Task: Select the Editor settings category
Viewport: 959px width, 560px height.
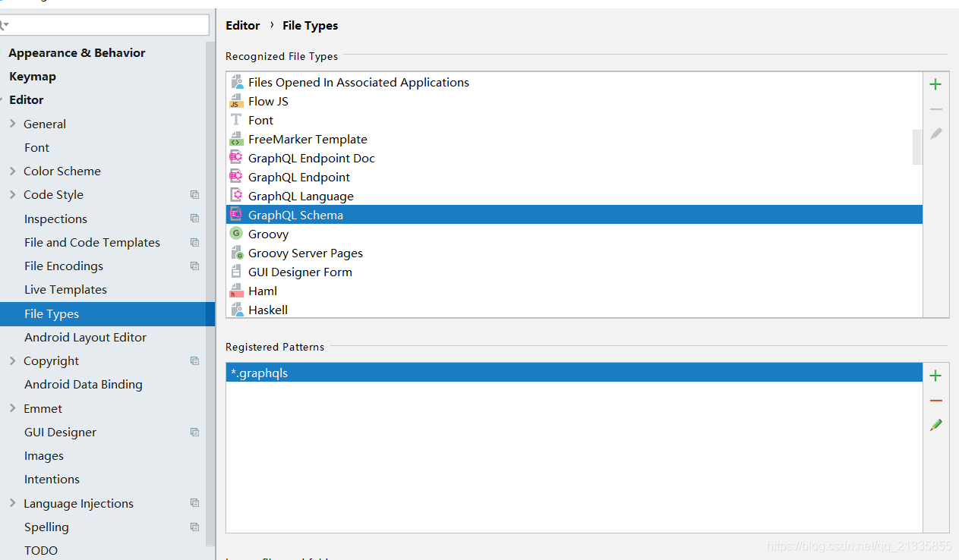Action: point(27,100)
